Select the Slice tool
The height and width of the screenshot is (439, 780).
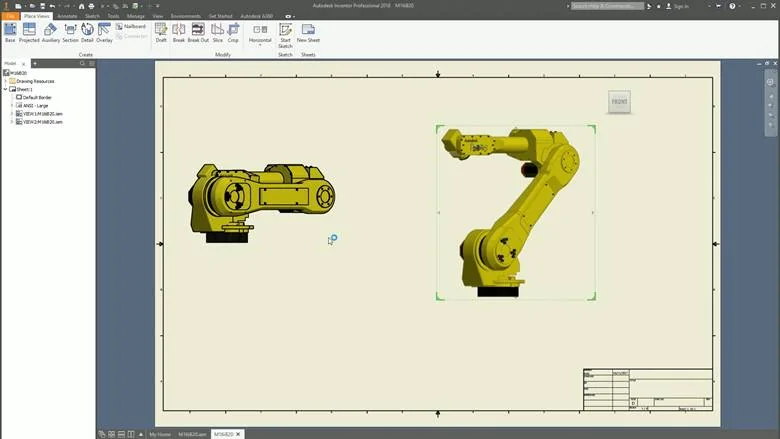[x=217, y=32]
